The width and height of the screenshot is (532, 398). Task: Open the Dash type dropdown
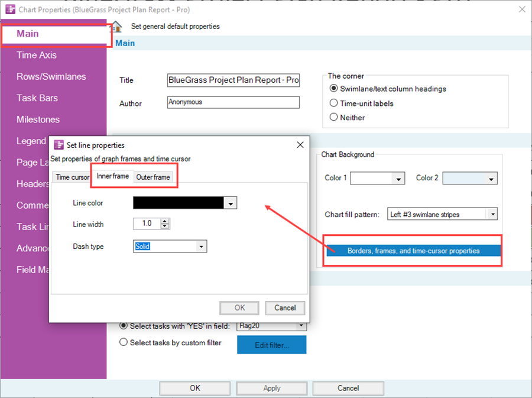click(200, 246)
